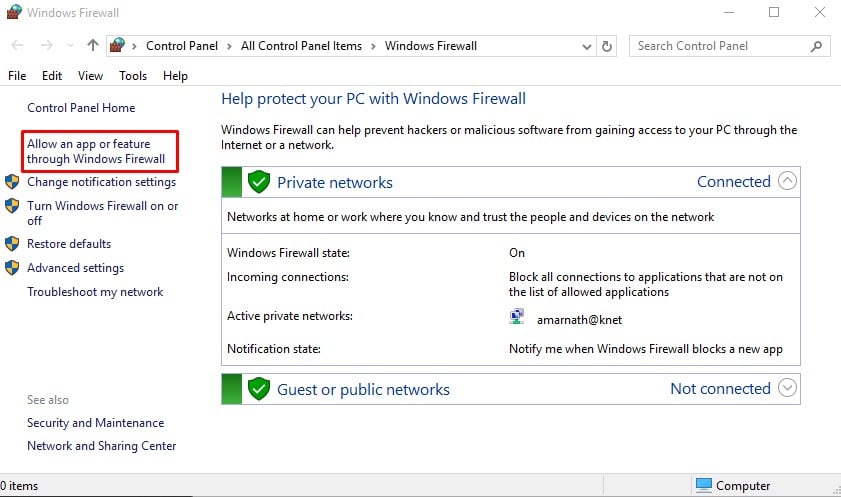This screenshot has height=497, width=841.
Task: Collapse the Private networks section
Action: [787, 181]
